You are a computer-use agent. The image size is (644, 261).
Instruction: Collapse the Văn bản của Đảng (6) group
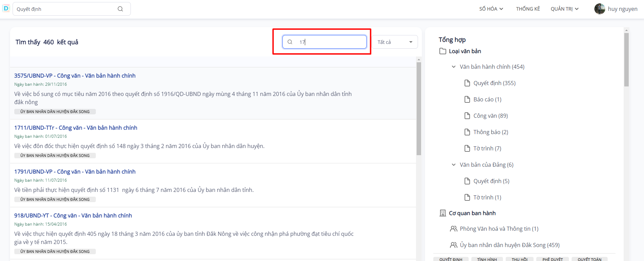click(x=453, y=165)
